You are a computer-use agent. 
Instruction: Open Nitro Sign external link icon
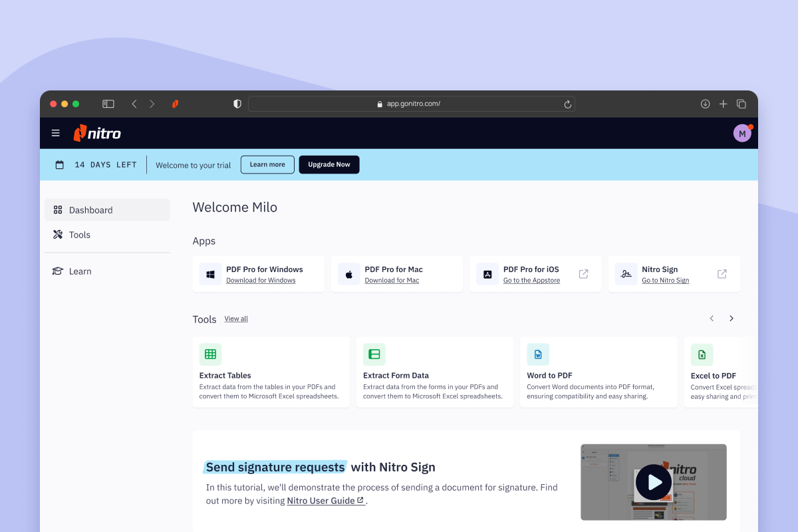click(x=722, y=274)
